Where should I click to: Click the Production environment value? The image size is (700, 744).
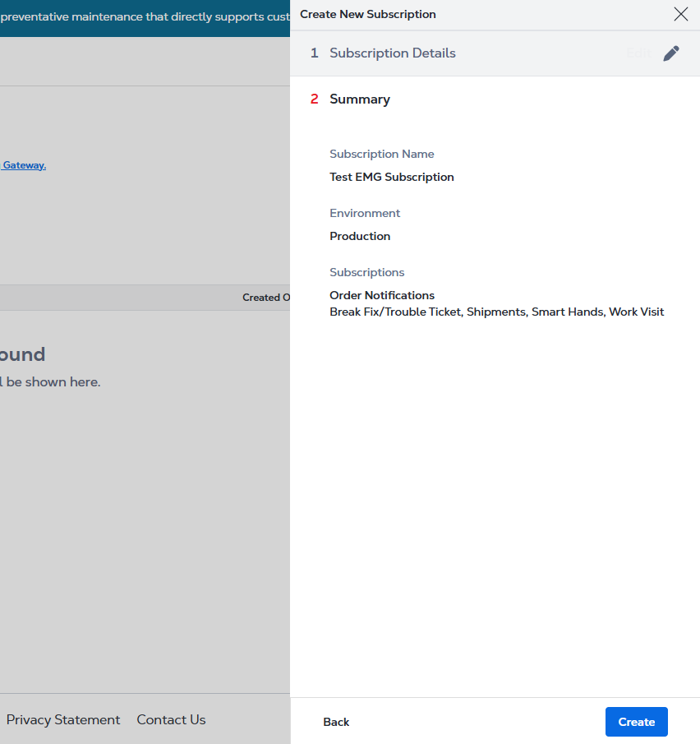click(360, 236)
